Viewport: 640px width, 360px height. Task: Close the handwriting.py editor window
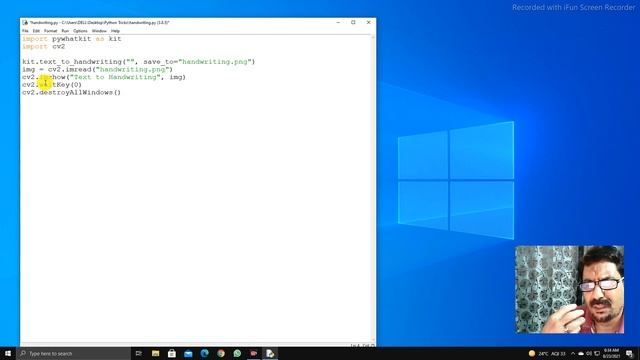(369, 22)
